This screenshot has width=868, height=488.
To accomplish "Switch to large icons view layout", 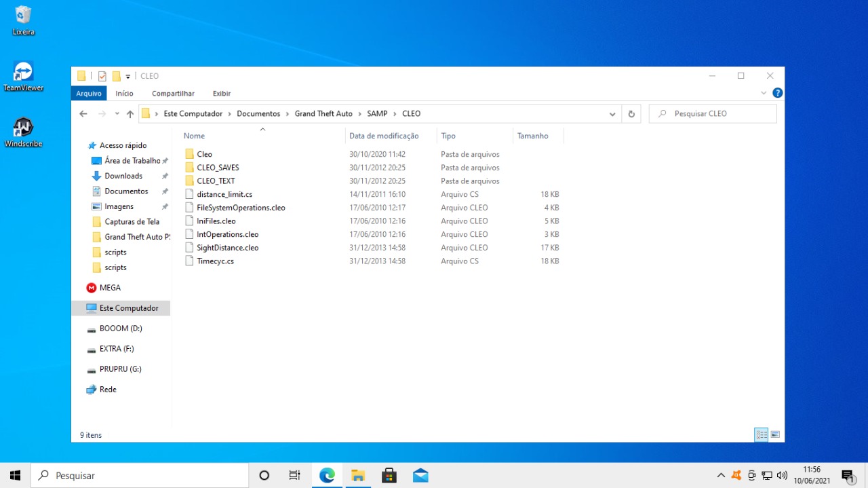I will 775,434.
